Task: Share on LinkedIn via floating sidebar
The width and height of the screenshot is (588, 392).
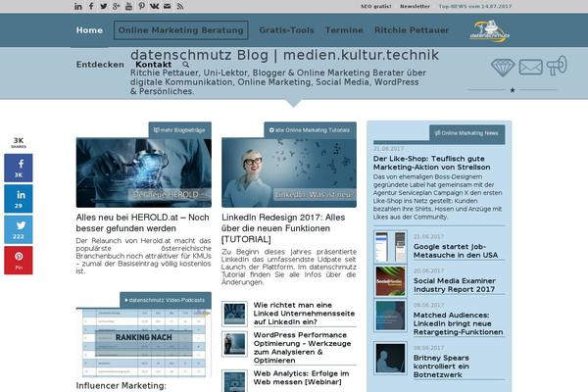Action: [19, 199]
